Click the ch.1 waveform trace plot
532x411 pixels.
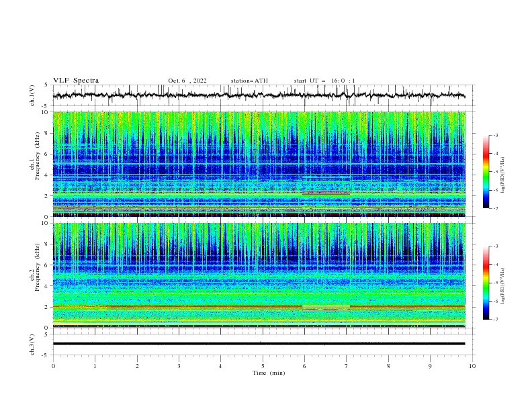259,95
